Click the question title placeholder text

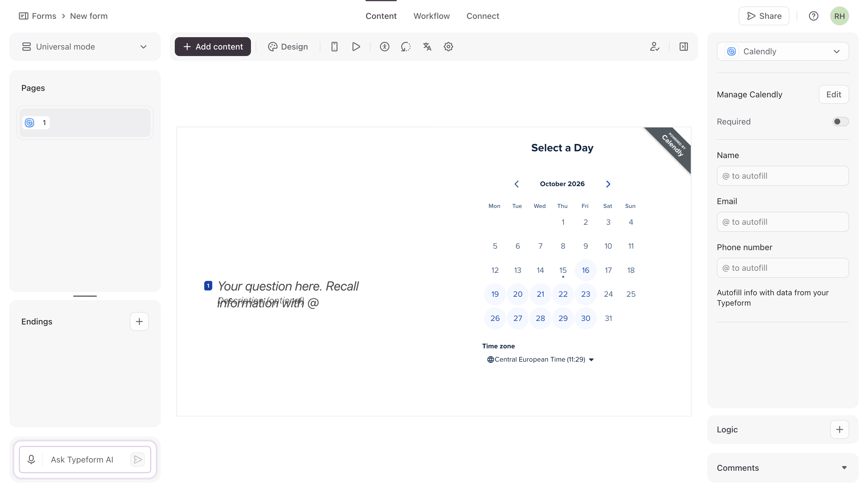click(288, 294)
